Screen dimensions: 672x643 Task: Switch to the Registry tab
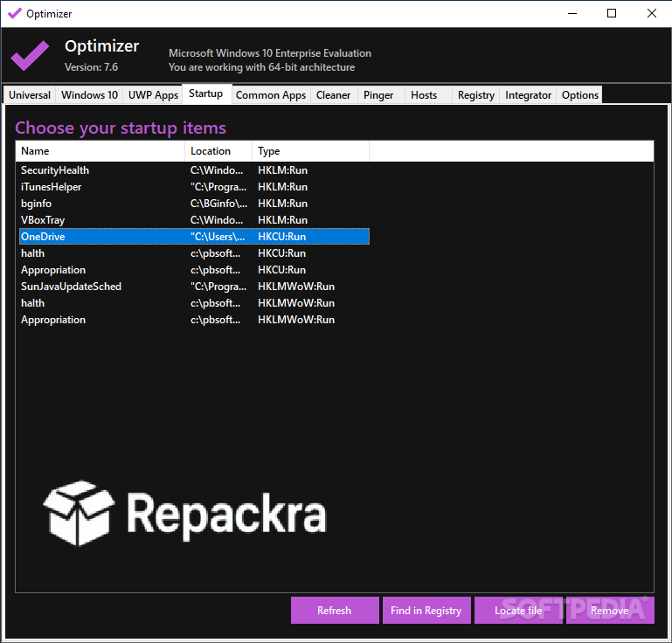[475, 94]
